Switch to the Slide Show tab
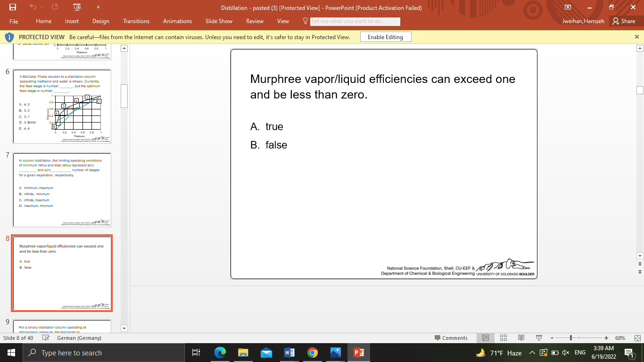This screenshot has height=362, width=644. (x=219, y=21)
